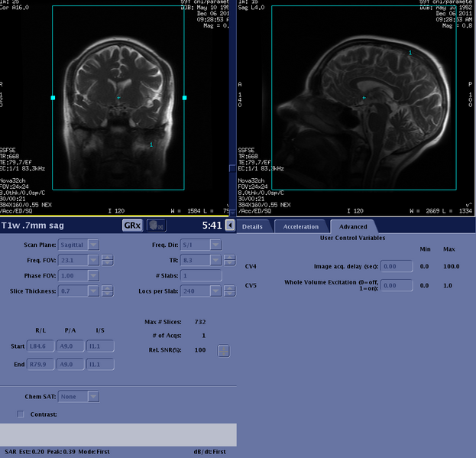Click CV5 Whole Volume Excitation field
Image resolution: width=476 pixels, height=458 pixels.
[x=397, y=285]
